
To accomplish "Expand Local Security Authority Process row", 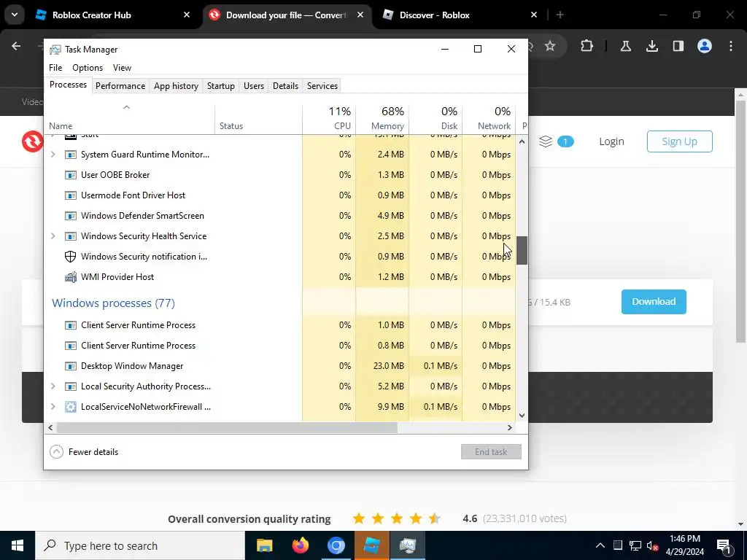I will pos(53,386).
